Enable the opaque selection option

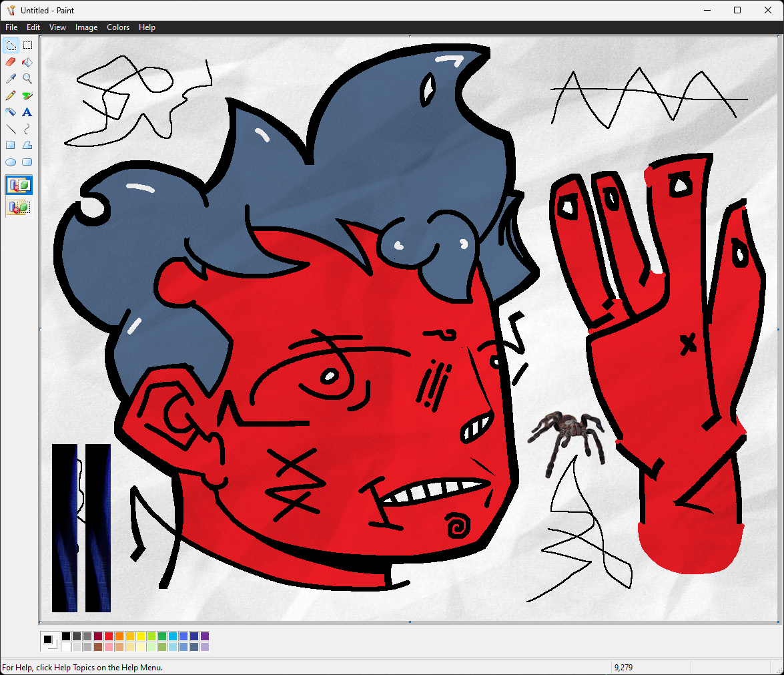[19, 185]
